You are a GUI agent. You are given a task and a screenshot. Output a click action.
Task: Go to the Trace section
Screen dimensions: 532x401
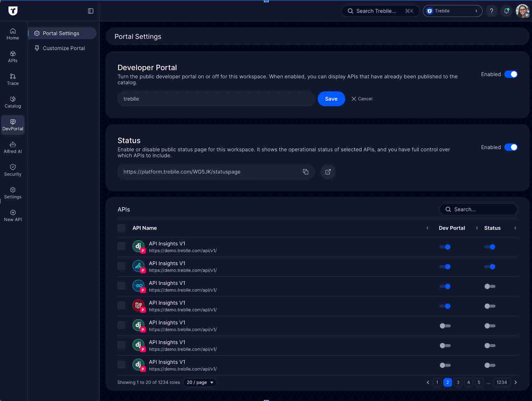[x=13, y=80]
